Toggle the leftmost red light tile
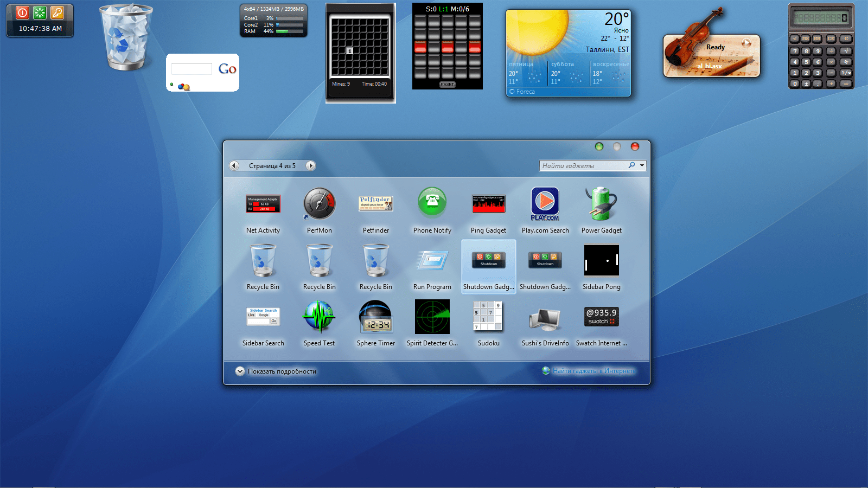 pos(420,48)
